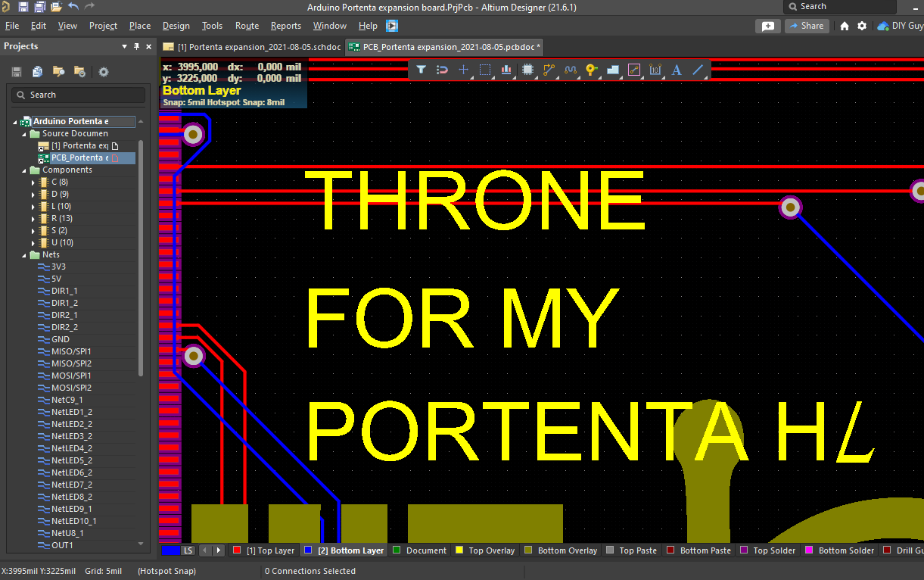Click the Projects panel search field
This screenshot has width=924, height=580.
(x=77, y=95)
